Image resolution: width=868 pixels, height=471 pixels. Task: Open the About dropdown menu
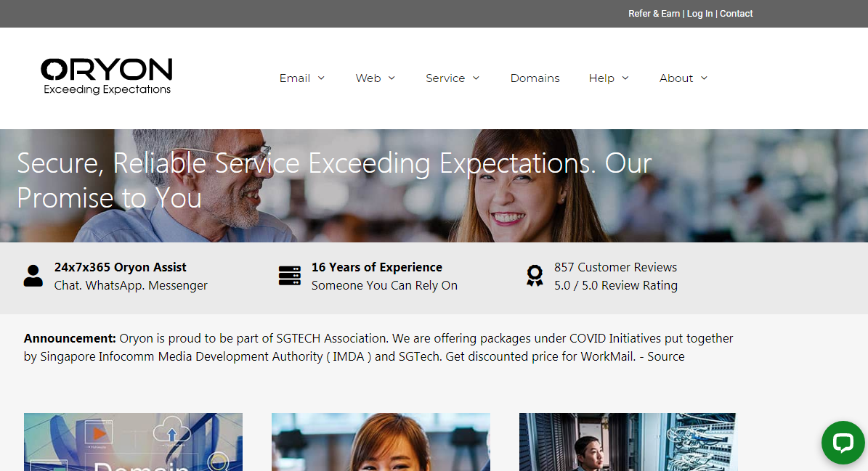pyautogui.click(x=683, y=78)
